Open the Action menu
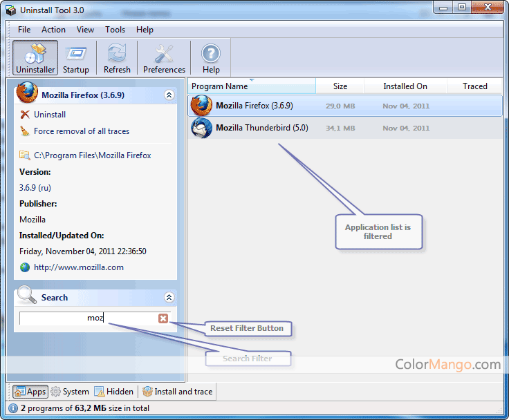 tap(53, 30)
